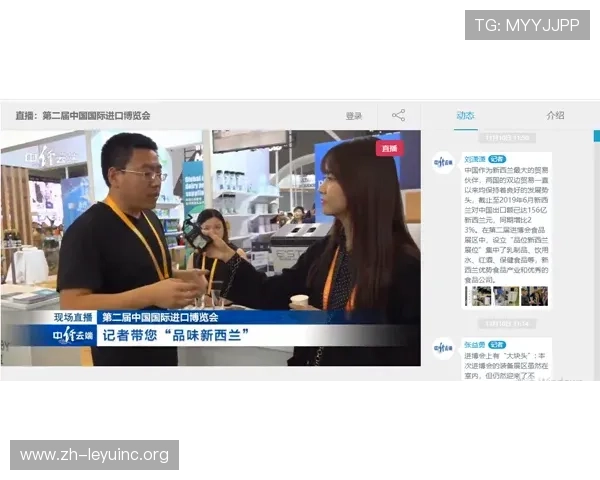Click the 现场直播 label in the video banner
This screenshot has height=480, width=600.
(x=73, y=317)
